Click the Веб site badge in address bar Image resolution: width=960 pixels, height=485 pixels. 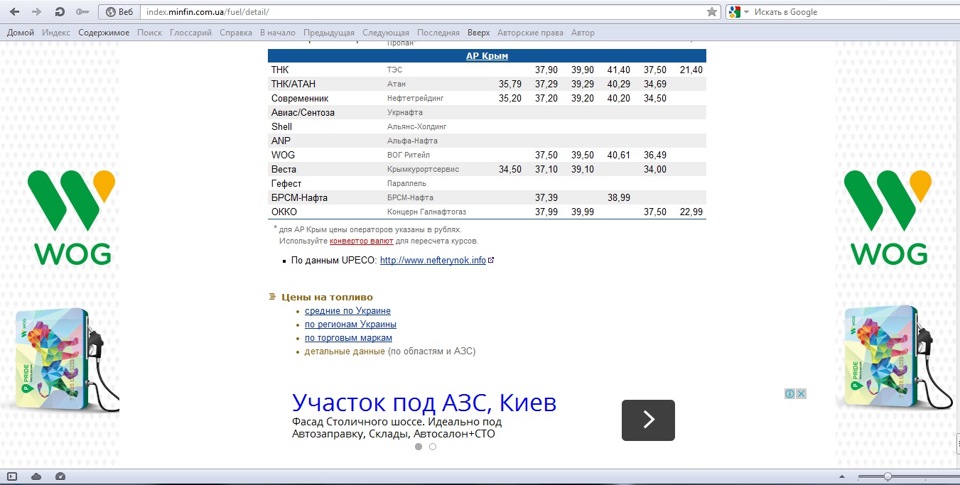coord(119,12)
